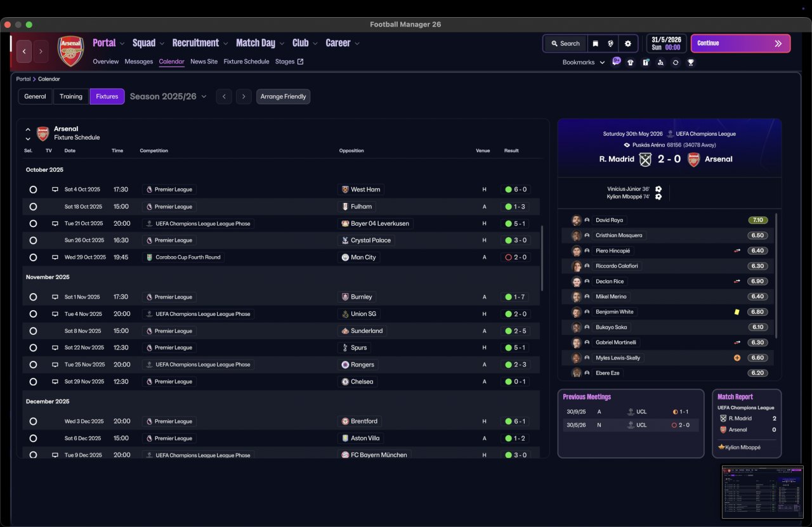Click David Raya's face portrait
Screen dimensions: 812x527
coord(576,220)
